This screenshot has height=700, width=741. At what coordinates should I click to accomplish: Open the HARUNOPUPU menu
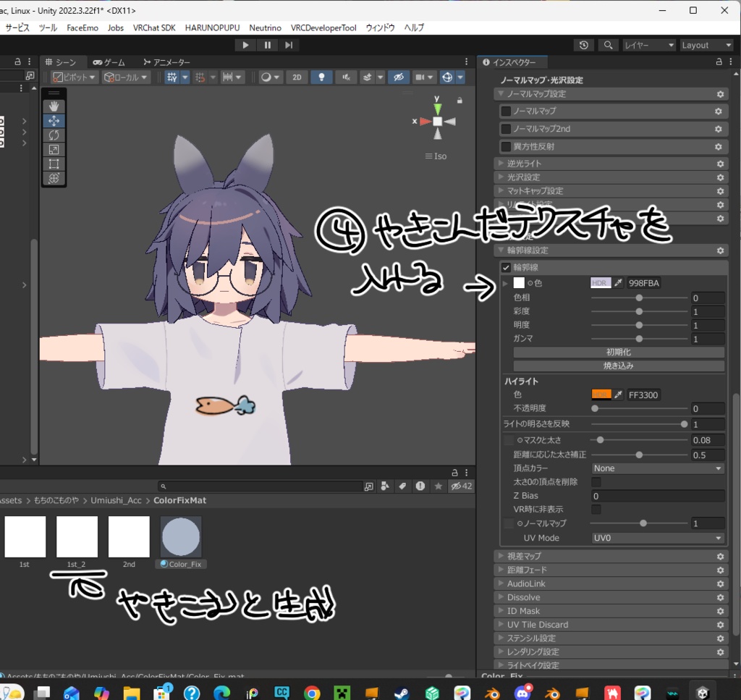coord(212,28)
